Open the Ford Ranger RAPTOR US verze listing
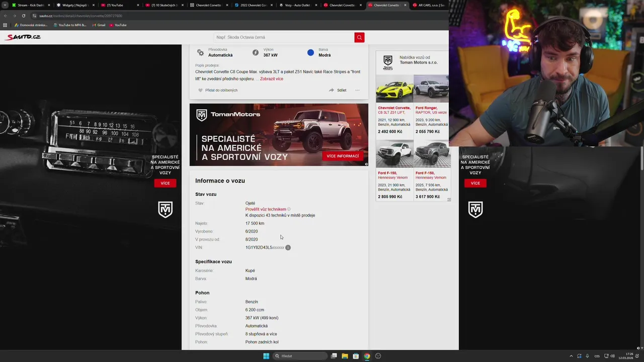 431,110
